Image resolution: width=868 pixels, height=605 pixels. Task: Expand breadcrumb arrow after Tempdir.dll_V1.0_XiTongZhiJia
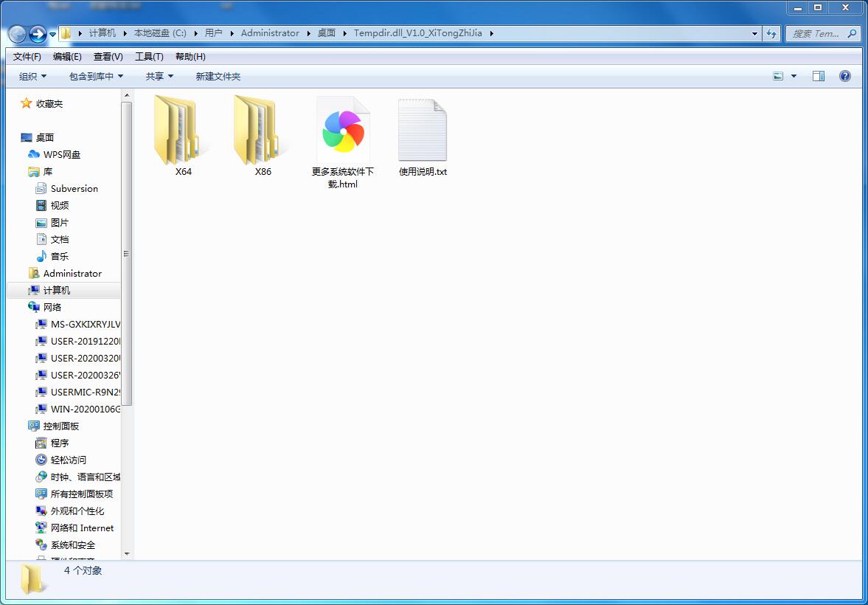coord(492,33)
